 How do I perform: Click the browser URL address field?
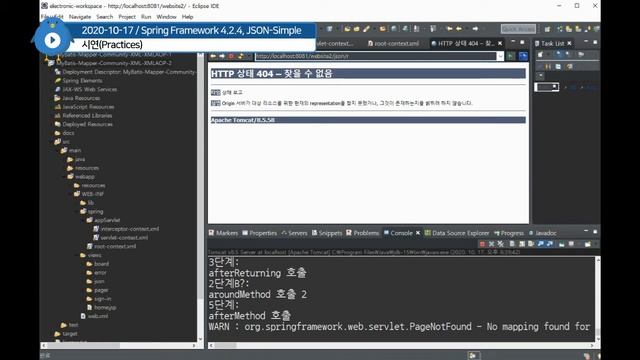376,56
